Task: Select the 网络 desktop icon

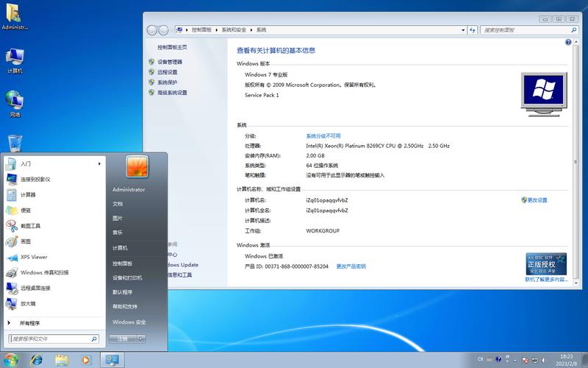Action: point(15,104)
